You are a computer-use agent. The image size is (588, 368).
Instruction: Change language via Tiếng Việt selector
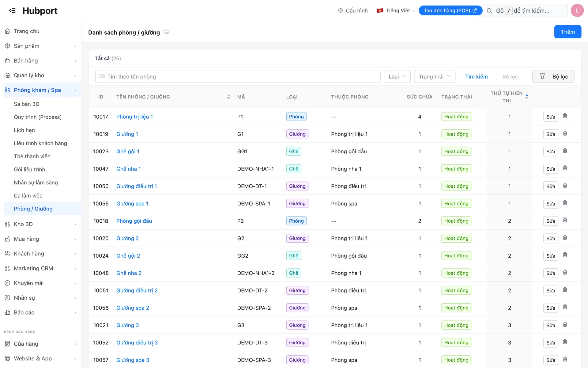395,10
